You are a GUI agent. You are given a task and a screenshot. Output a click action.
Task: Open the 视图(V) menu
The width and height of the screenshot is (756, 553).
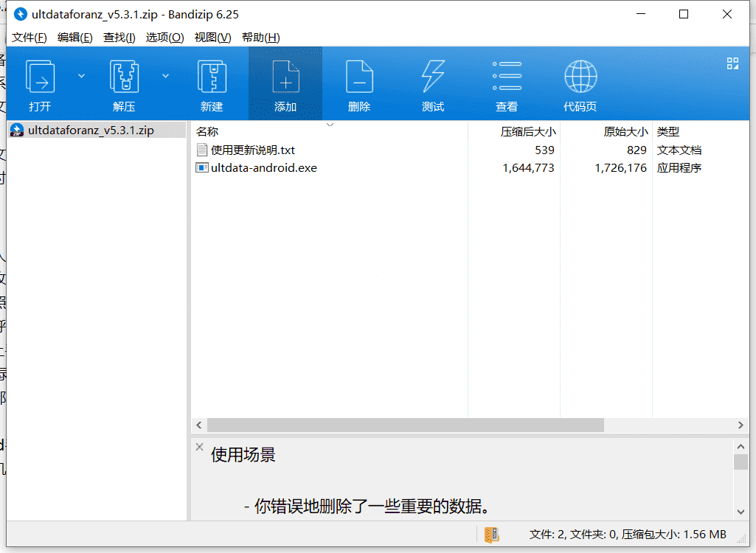pyautogui.click(x=212, y=38)
